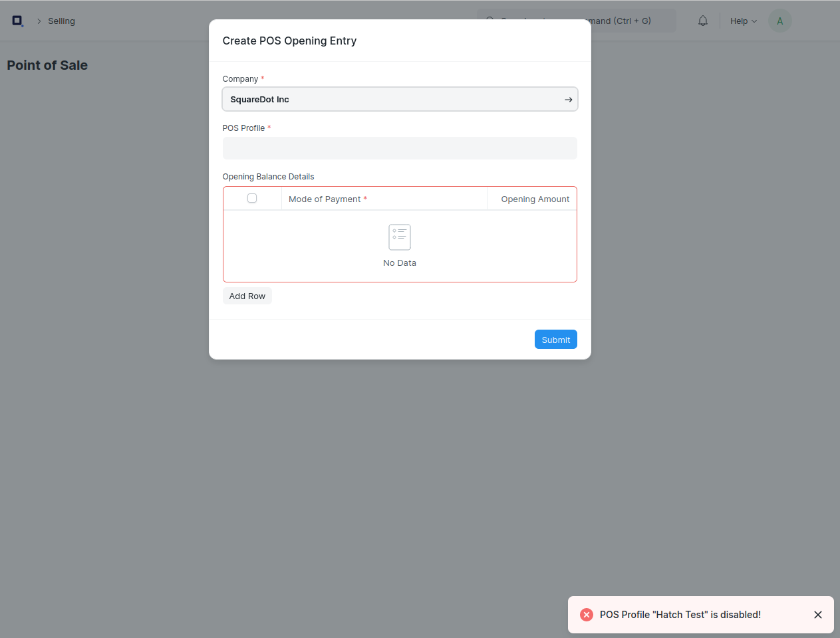This screenshot has width=840, height=638.
Task: Open the Help dropdown
Action: 742,21
